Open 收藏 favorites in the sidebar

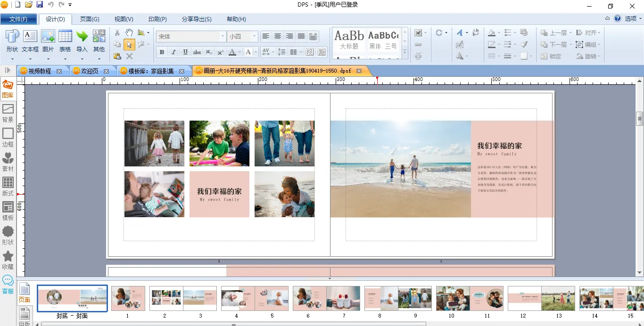click(x=8, y=260)
